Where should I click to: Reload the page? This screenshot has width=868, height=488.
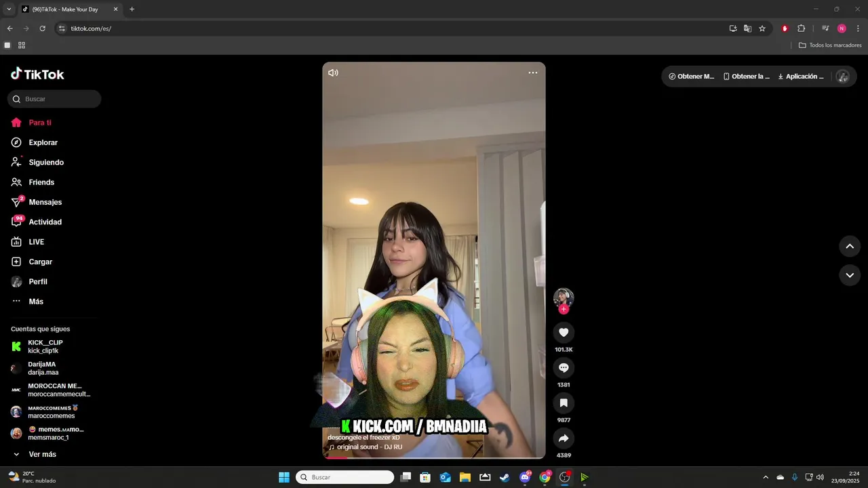point(42,28)
